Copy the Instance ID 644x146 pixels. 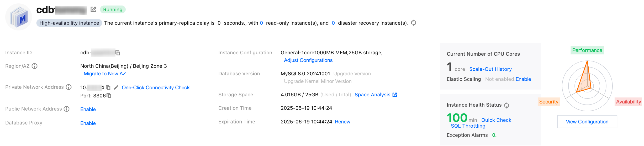click(x=118, y=53)
